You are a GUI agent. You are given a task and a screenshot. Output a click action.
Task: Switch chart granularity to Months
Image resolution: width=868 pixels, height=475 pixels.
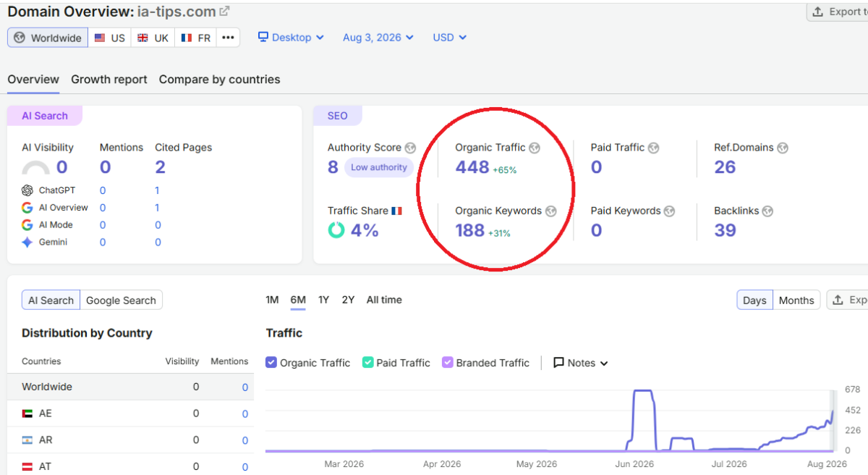click(x=796, y=300)
